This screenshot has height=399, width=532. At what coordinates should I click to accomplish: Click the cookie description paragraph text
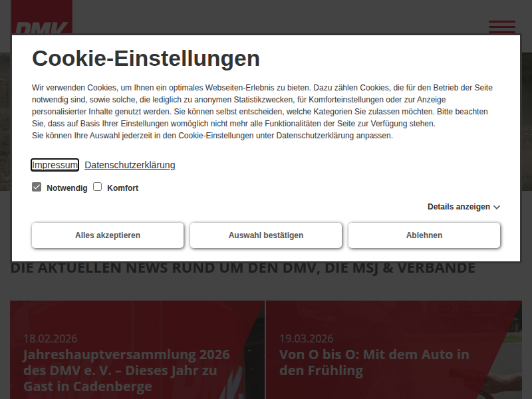263,112
